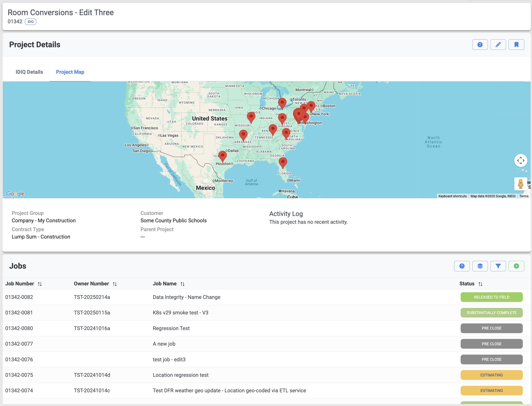Click the IDIQ badge under the project title
The image size is (532, 406).
click(30, 21)
